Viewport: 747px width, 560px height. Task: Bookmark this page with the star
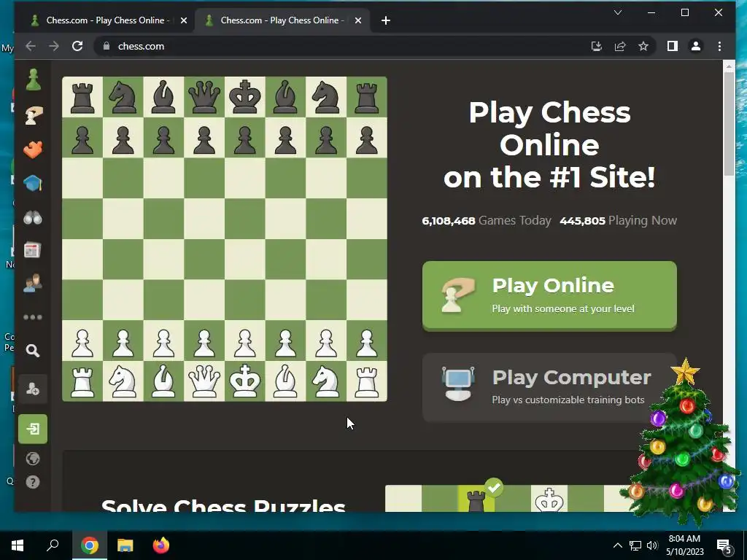[x=643, y=46]
